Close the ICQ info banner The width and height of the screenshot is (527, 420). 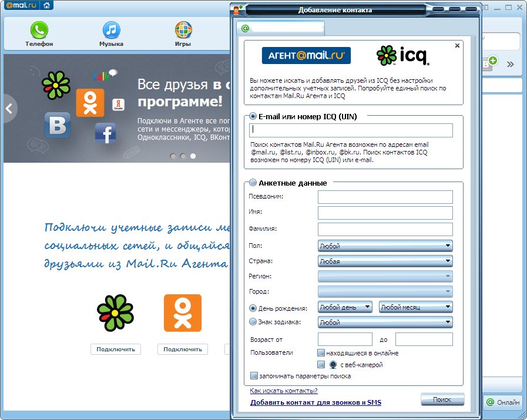tap(457, 45)
